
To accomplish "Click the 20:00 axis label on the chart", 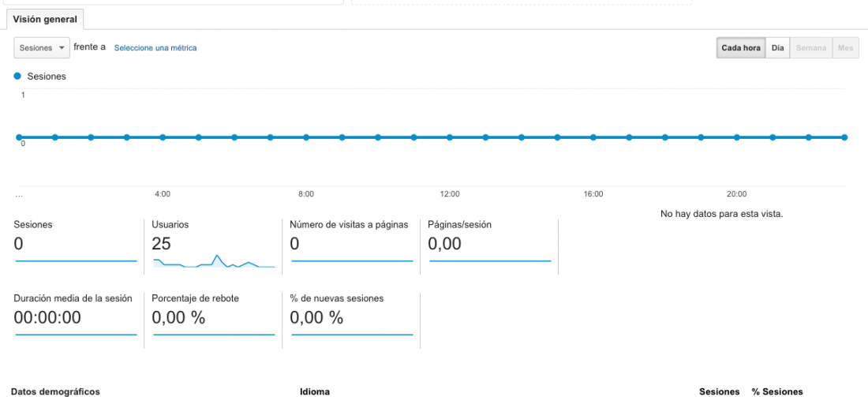I will (736, 194).
